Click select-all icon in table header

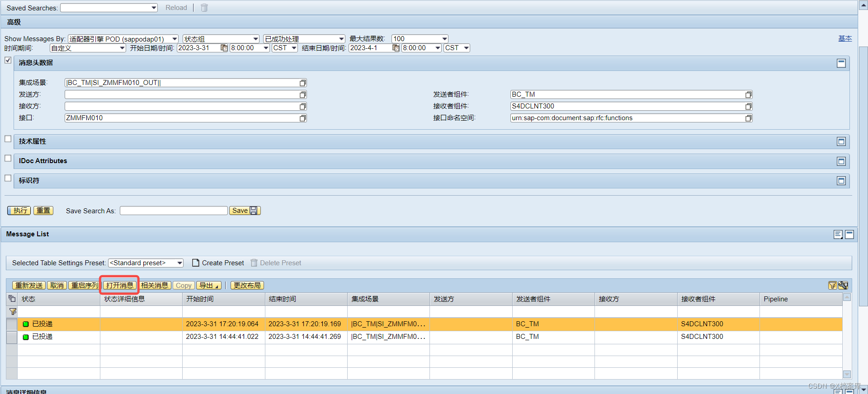pyautogui.click(x=12, y=299)
